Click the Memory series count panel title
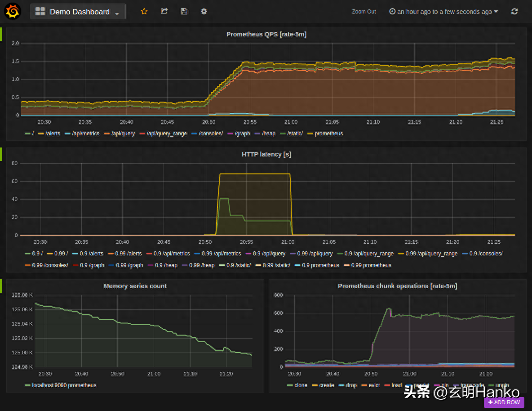This screenshot has height=411, width=532. [135, 286]
